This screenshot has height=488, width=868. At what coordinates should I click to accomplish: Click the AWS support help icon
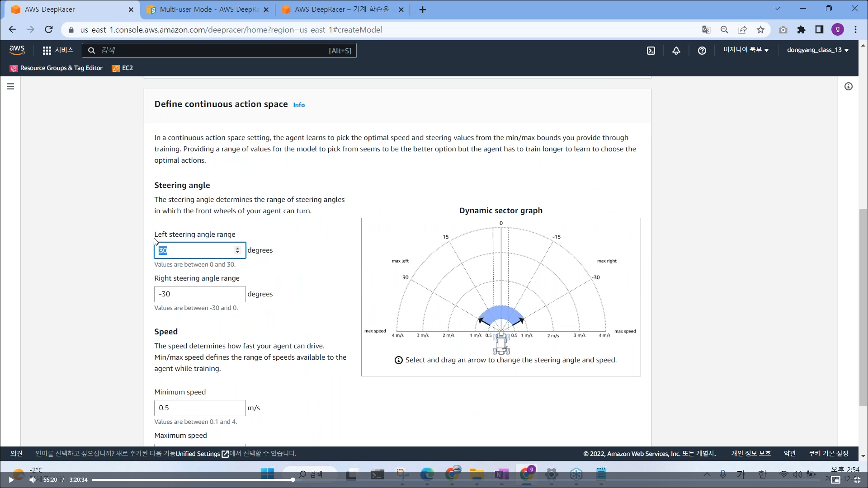tap(702, 51)
